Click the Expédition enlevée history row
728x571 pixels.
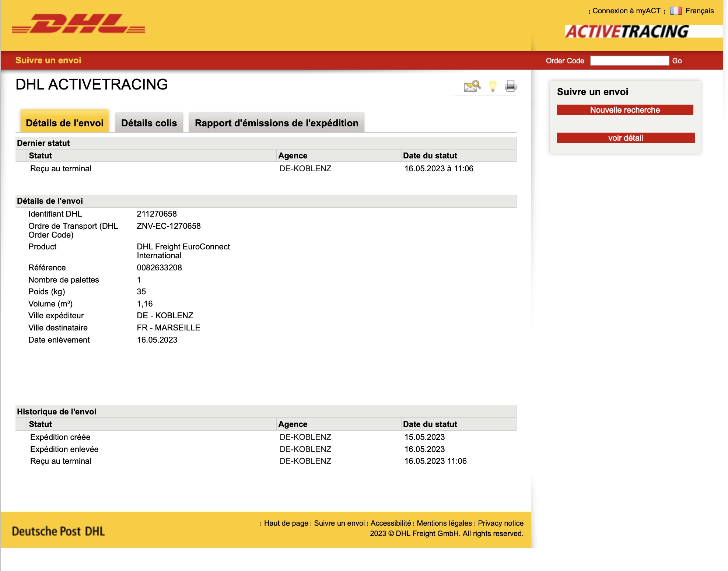266,449
